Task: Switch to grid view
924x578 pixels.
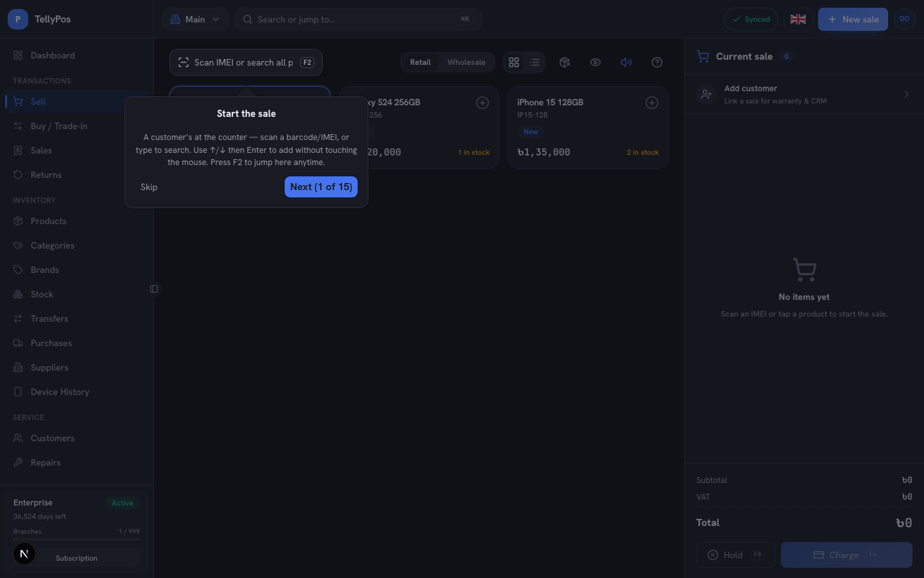Action: pos(514,62)
